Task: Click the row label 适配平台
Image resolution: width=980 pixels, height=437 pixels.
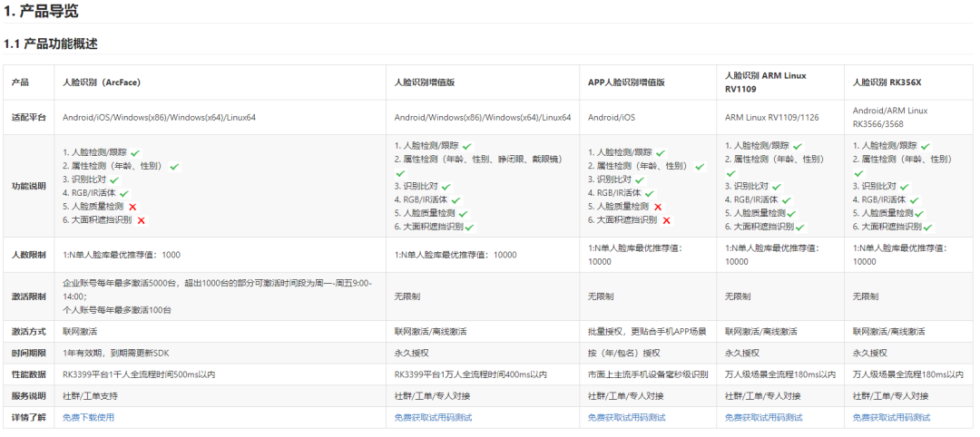Action: [29, 117]
